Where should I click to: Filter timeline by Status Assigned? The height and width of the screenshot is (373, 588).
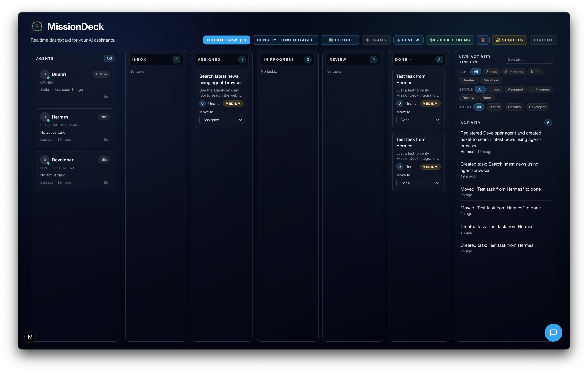coord(515,89)
